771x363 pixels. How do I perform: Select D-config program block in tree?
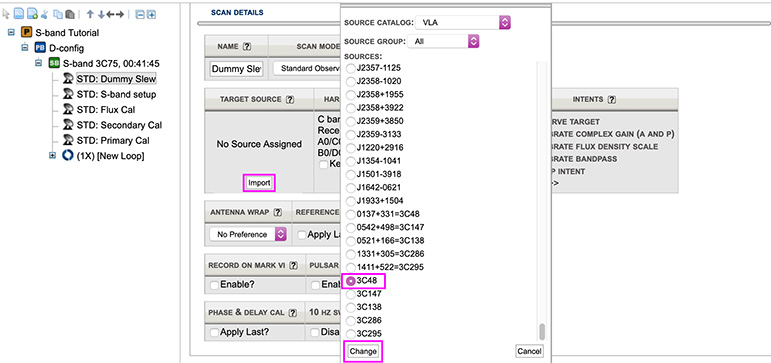coord(66,48)
